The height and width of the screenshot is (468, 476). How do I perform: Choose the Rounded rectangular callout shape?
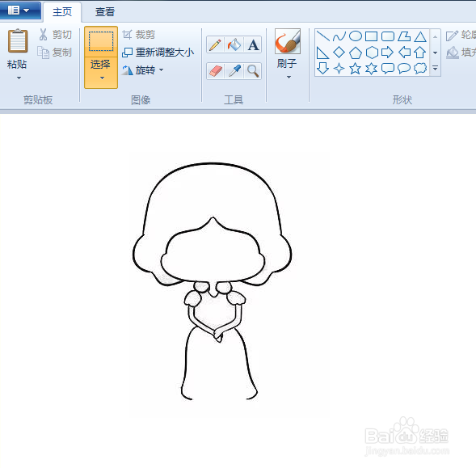coord(388,69)
